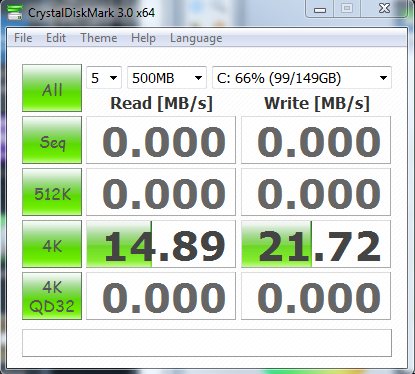Screen dimensions: 415x374
Task: Start the 512K benchmark test
Action: [x=52, y=192]
